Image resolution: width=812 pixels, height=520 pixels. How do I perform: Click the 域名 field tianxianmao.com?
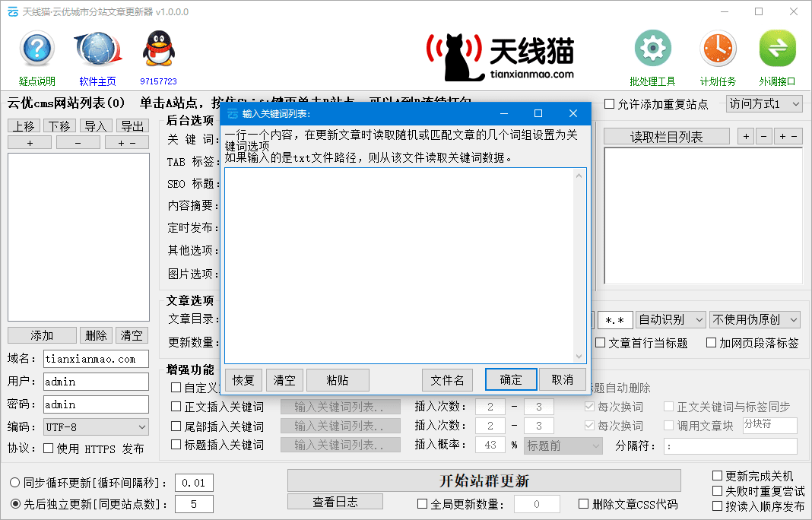(96, 358)
